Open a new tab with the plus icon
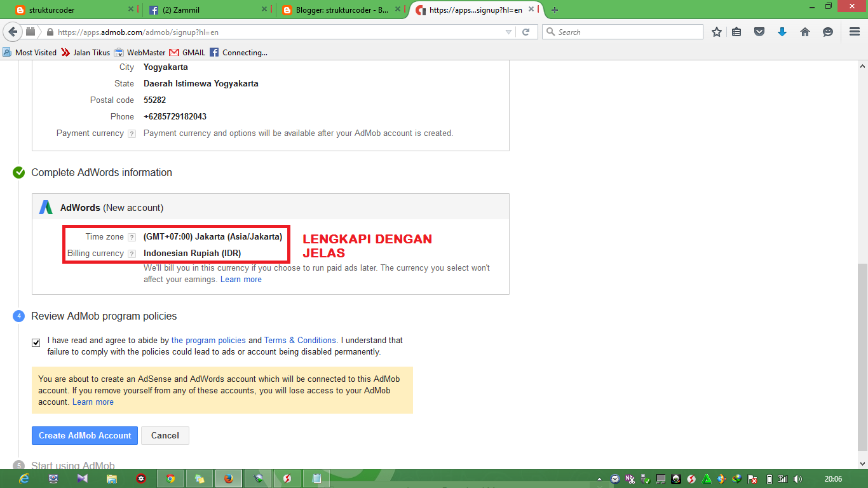Image resolution: width=868 pixels, height=488 pixels. pyautogui.click(x=555, y=10)
